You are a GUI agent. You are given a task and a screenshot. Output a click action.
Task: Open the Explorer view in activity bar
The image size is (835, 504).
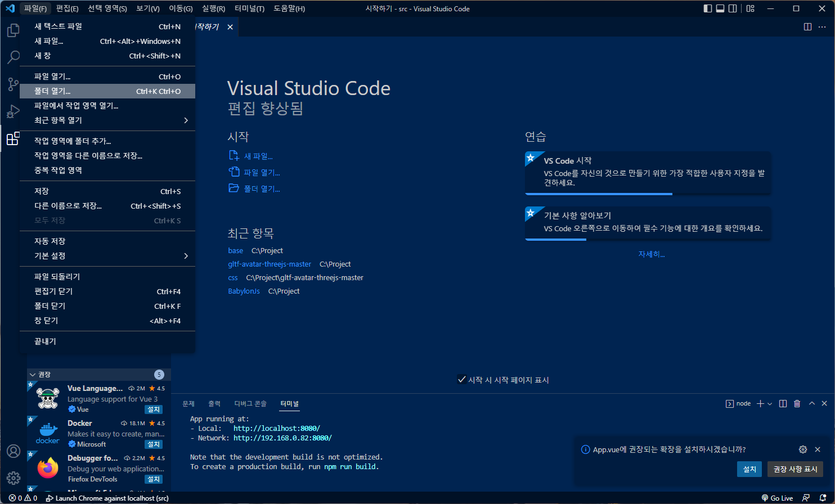pyautogui.click(x=13, y=30)
